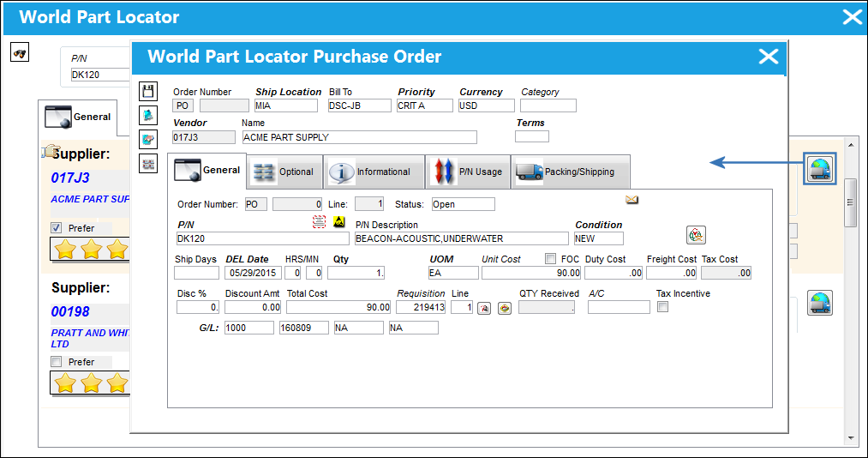Viewport: 868px width, 458px height.
Task: Click the DEL Date field 05/29/2015
Action: 254,273
